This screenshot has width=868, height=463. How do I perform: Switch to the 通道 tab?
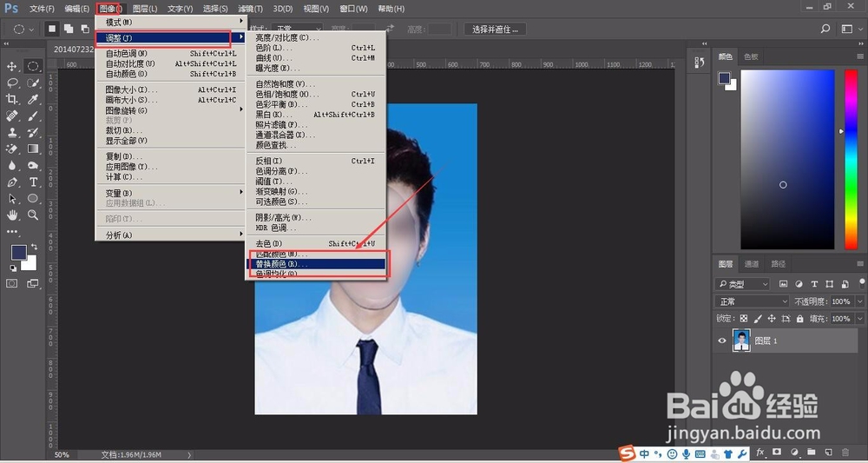click(x=751, y=264)
